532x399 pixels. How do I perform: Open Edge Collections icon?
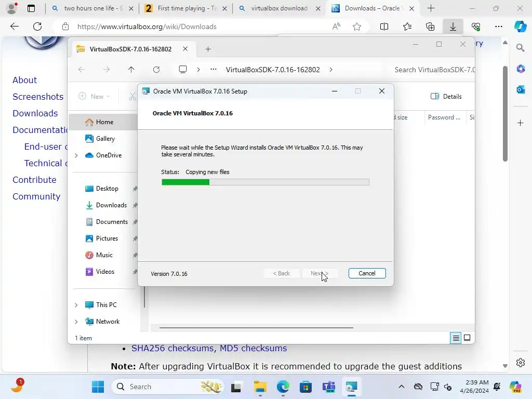(430, 26)
